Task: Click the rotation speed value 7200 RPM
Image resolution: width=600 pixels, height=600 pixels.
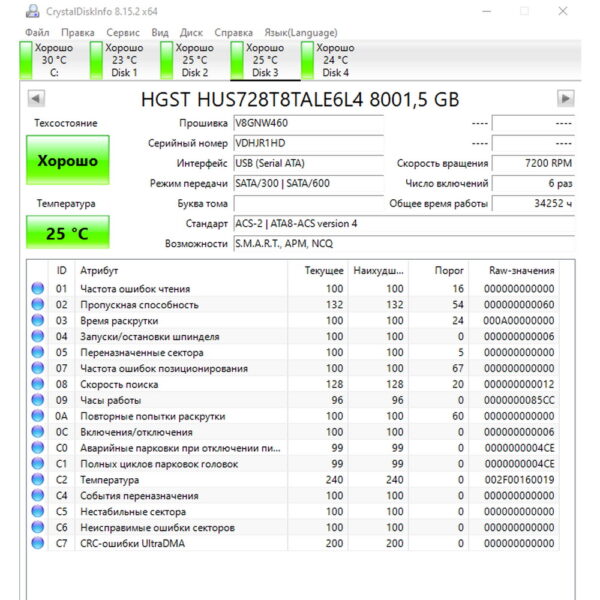Action: click(x=533, y=163)
